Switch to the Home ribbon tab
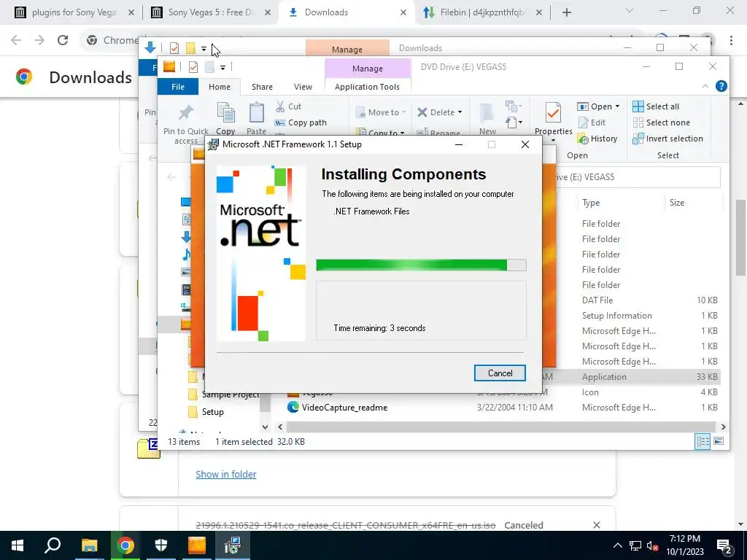Image resolution: width=747 pixels, height=560 pixels. click(219, 87)
